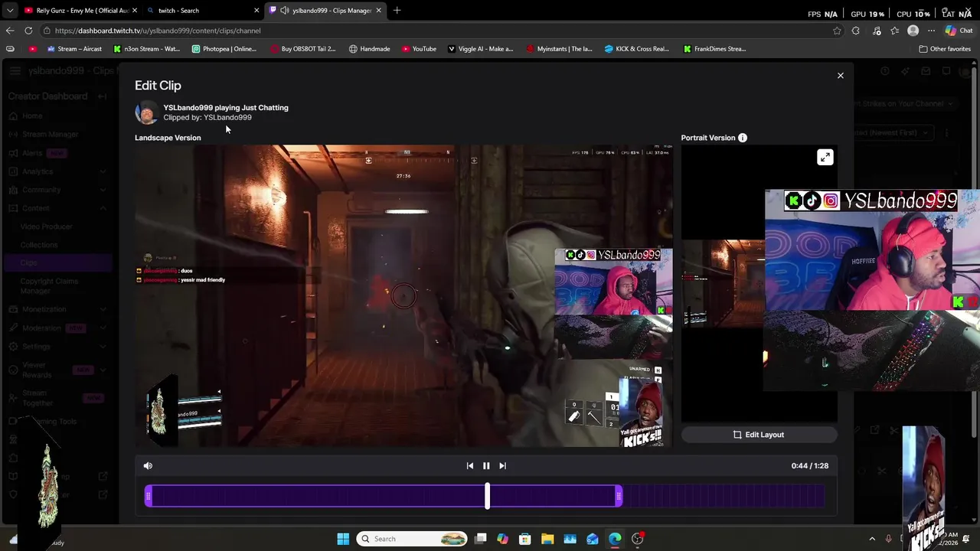This screenshot has width=980, height=551.
Task: Open the n3on Stream bookmark
Action: pos(146,49)
